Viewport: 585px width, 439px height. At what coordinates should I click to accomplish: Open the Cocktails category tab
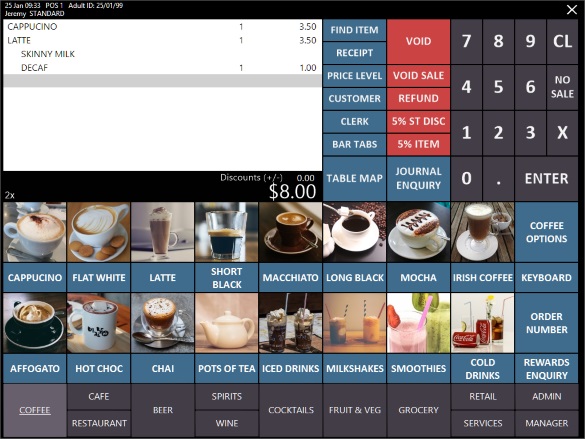(291, 410)
